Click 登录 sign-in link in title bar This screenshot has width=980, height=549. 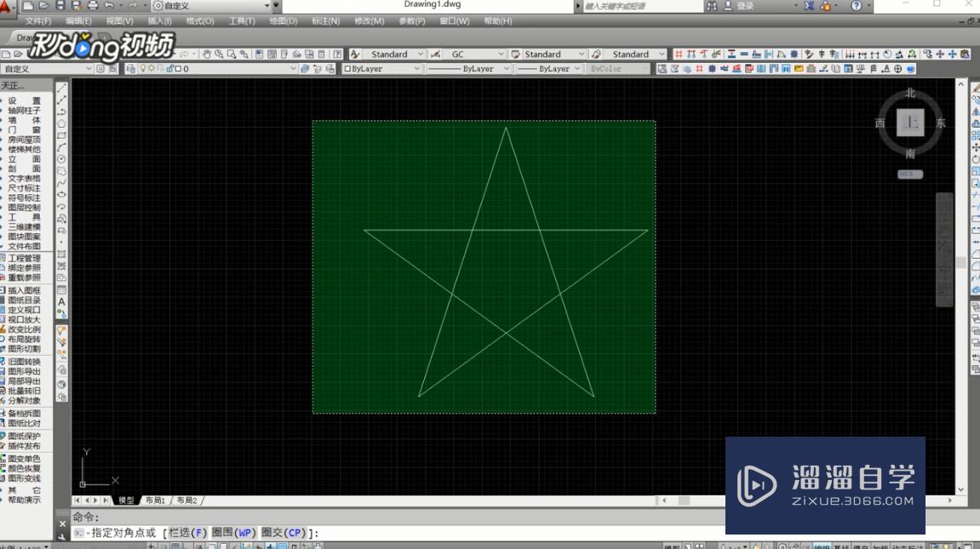(745, 6)
